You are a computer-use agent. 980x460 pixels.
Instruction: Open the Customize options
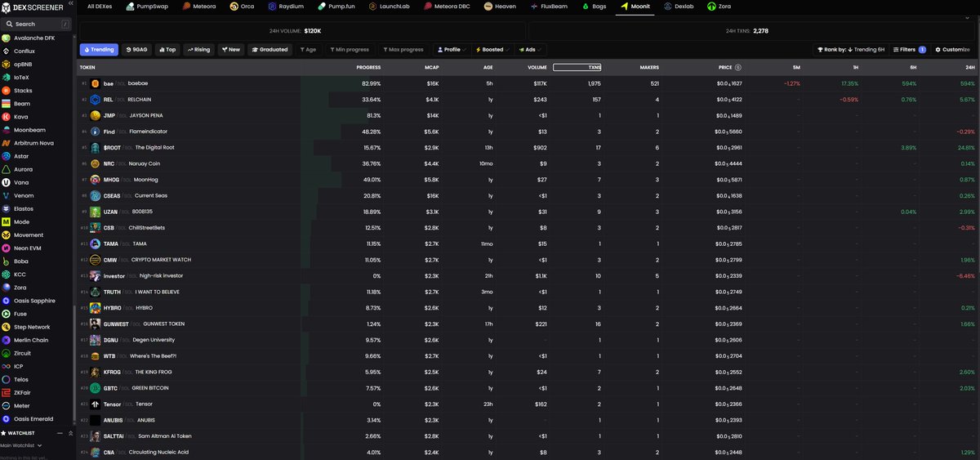click(953, 49)
